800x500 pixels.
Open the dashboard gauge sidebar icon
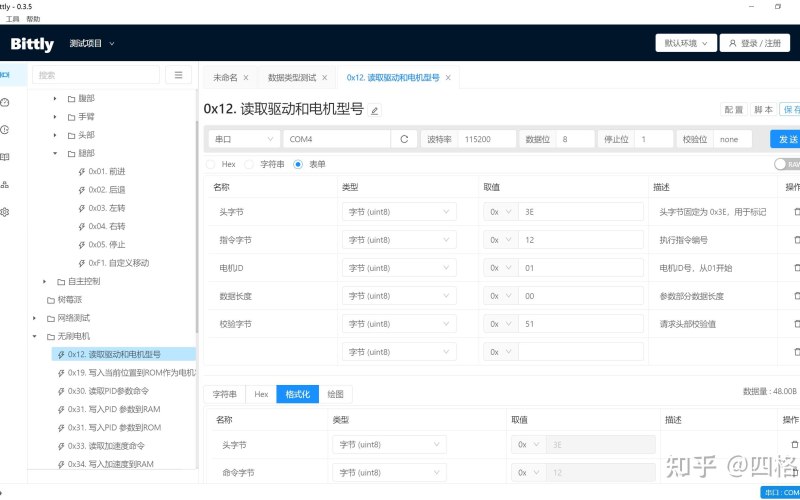click(5, 103)
